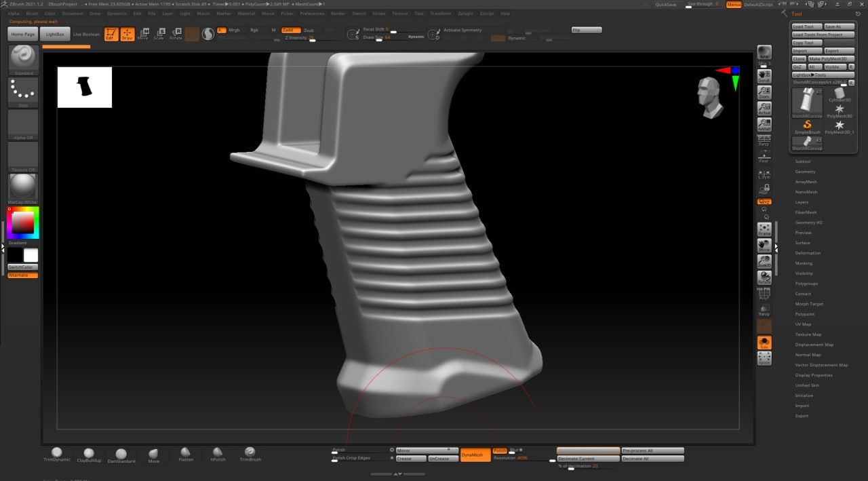Click the Move transform icon in top shelf
The width and height of the screenshot is (868, 481).
142,34
